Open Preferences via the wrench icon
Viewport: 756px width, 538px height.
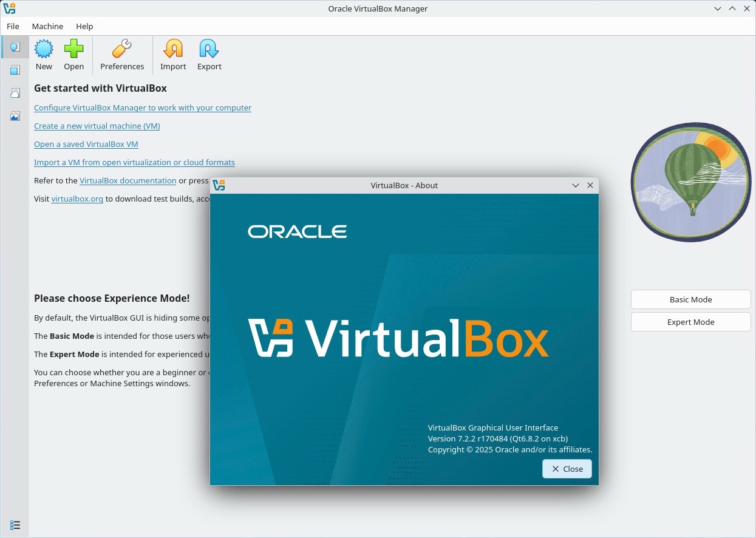[122, 49]
